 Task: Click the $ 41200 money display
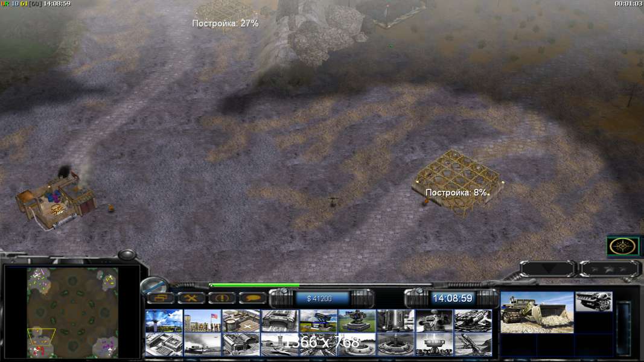click(319, 299)
